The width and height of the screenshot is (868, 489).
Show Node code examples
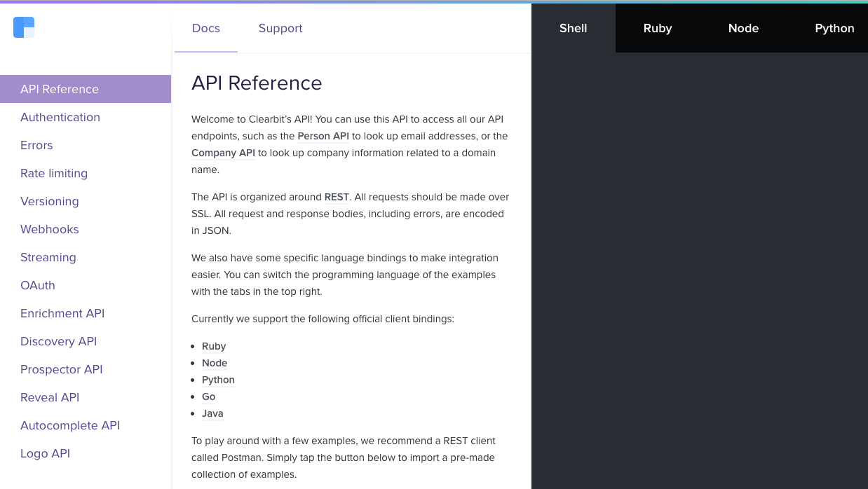coord(743,29)
